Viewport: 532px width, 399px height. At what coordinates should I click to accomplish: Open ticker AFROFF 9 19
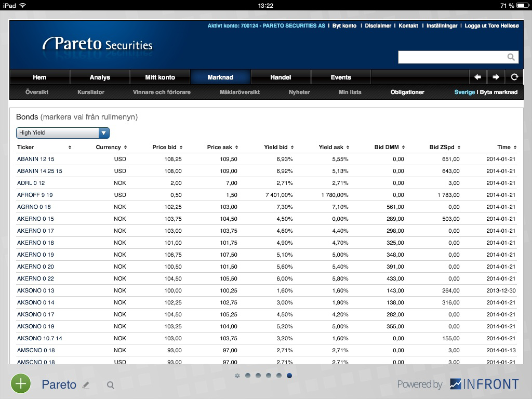[35, 195]
